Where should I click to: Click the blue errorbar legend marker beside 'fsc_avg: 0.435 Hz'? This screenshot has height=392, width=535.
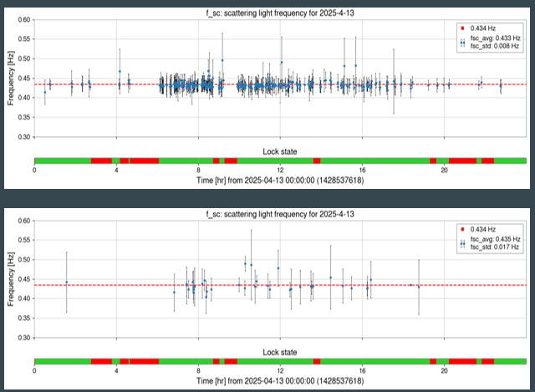[x=462, y=243]
